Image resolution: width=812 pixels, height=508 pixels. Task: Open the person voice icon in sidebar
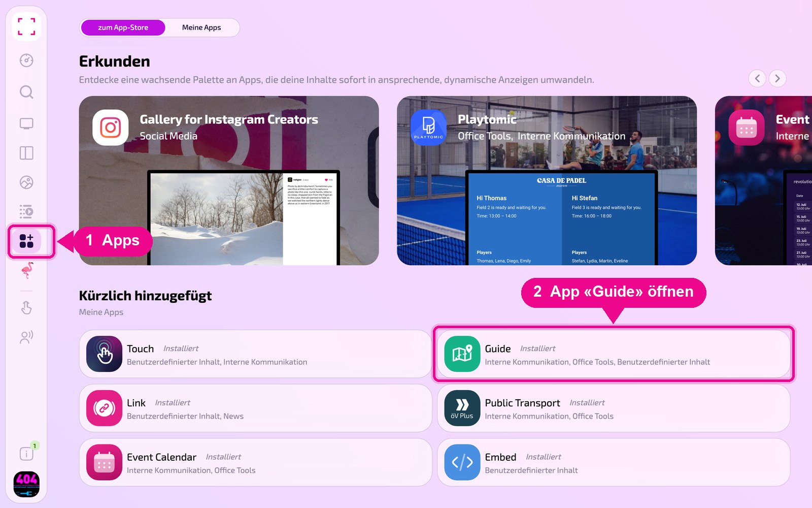point(26,337)
